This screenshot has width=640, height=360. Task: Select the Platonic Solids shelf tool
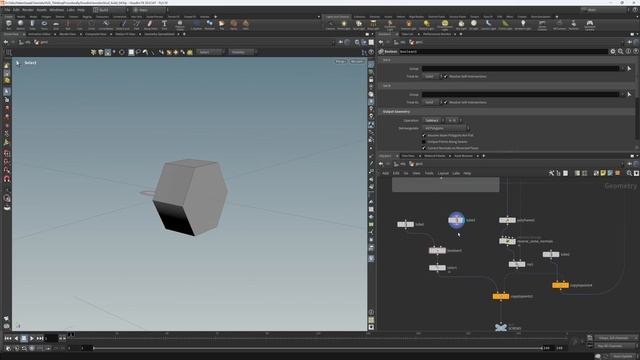pyautogui.click(x=180, y=24)
